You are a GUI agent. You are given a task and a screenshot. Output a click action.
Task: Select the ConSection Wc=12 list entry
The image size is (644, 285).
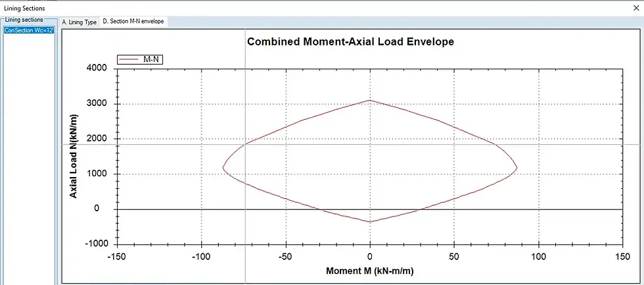(x=29, y=30)
